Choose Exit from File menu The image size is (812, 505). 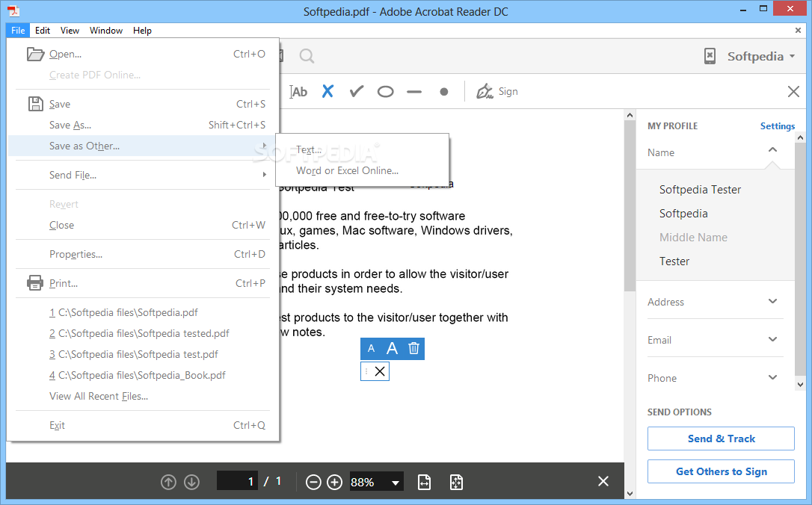pyautogui.click(x=144, y=425)
